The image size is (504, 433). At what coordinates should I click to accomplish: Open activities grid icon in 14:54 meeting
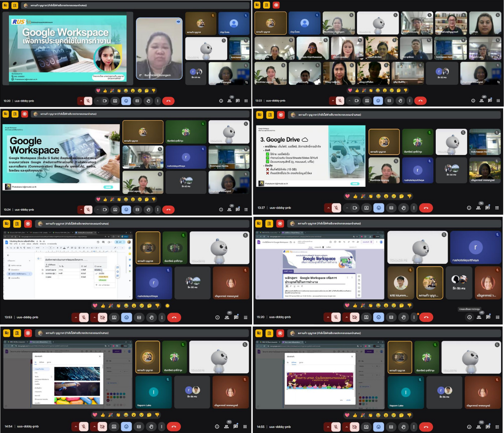pos(245,426)
